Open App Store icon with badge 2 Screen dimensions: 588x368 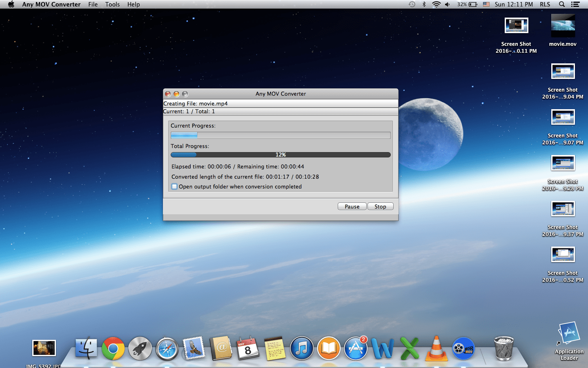(x=356, y=348)
